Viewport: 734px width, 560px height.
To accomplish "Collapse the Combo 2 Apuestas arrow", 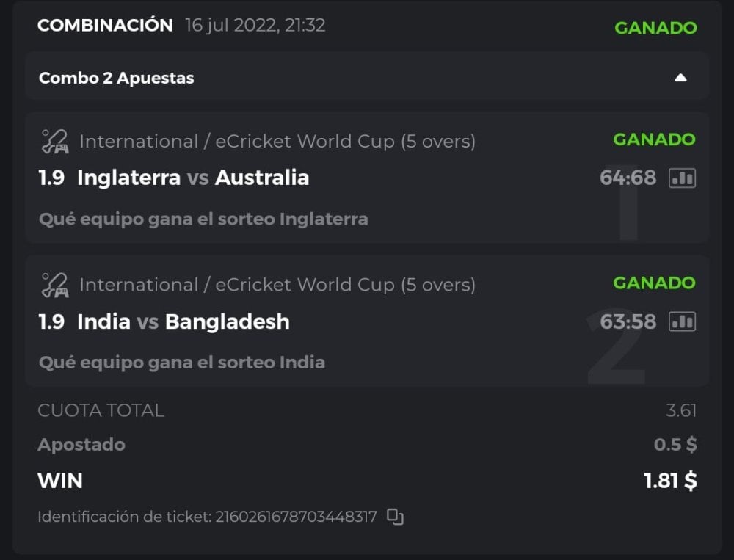I will coord(680,78).
